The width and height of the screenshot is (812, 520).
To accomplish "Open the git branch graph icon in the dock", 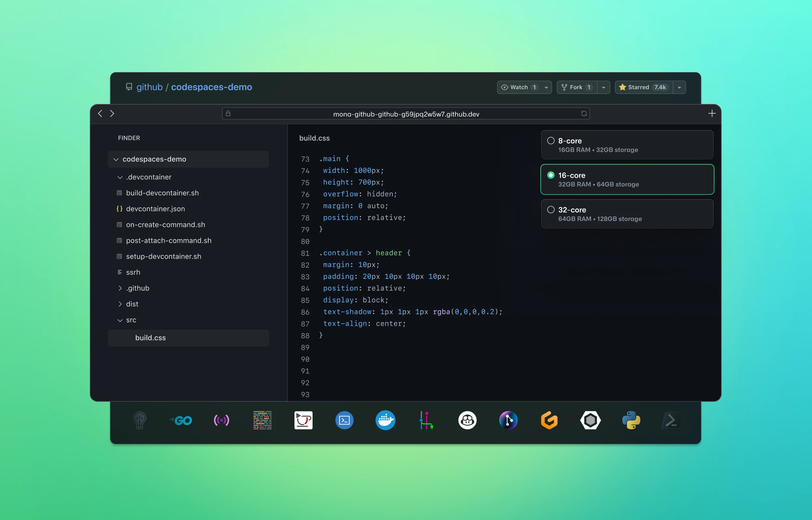I will 426,421.
